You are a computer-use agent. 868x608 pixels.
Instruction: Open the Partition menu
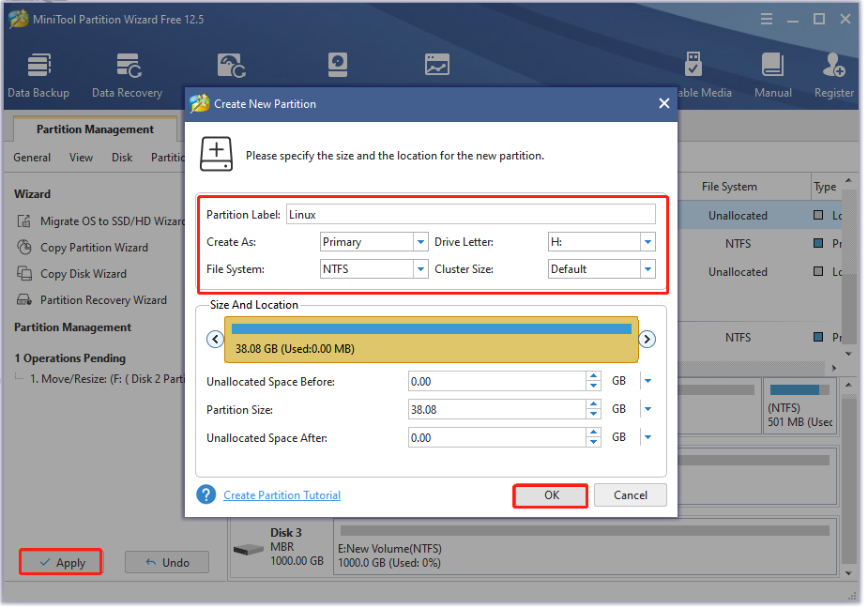(168, 158)
